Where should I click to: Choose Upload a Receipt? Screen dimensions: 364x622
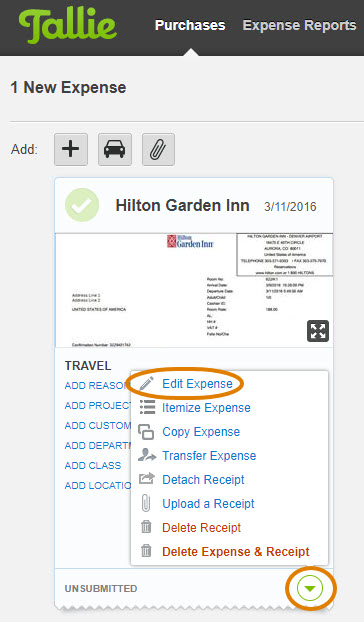(208, 503)
